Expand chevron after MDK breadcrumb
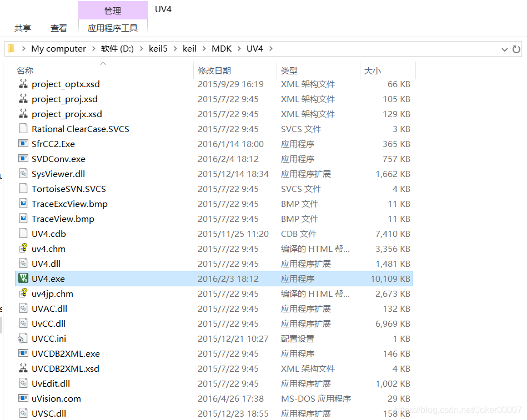The image size is (527, 420). 239,49
